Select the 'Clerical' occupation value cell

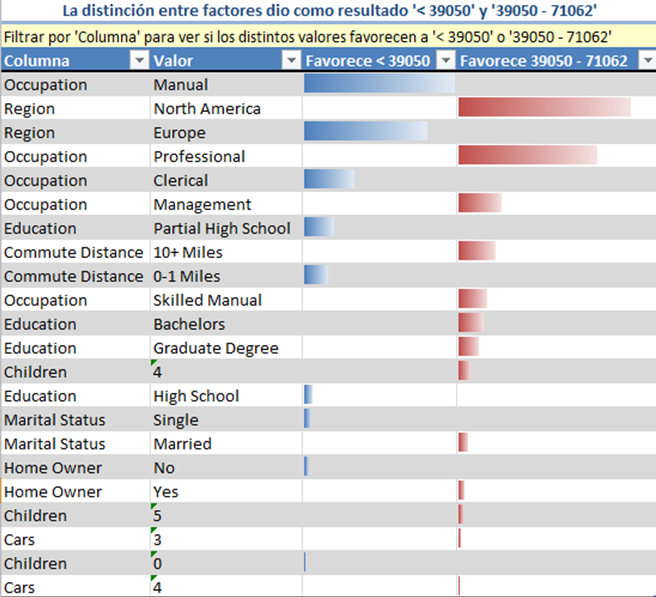(181, 181)
